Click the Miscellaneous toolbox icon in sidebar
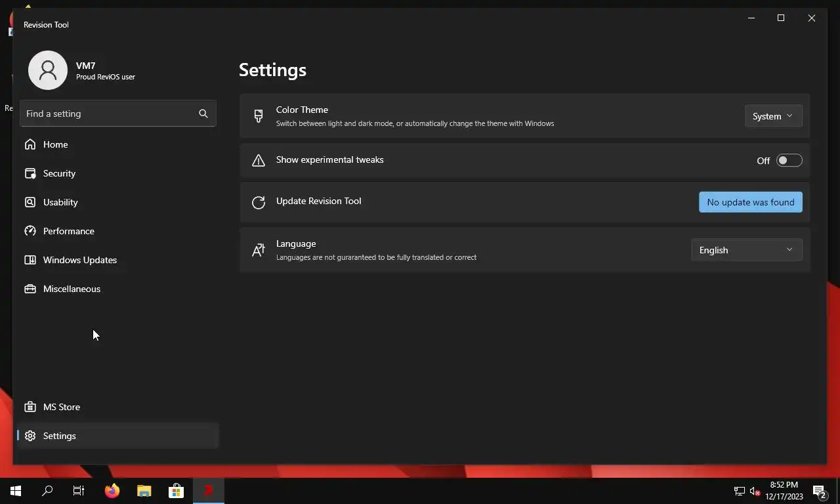The width and height of the screenshot is (840, 504). [30, 289]
